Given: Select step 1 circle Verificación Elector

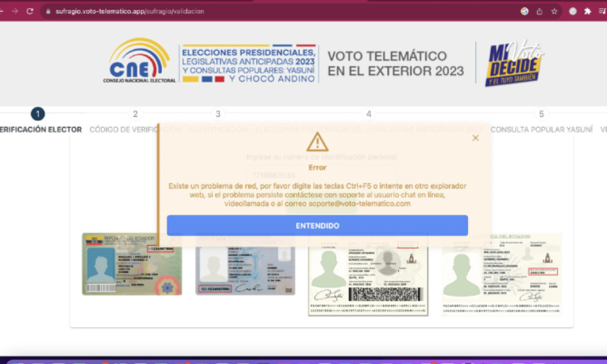Looking at the screenshot, I should (x=38, y=114).
